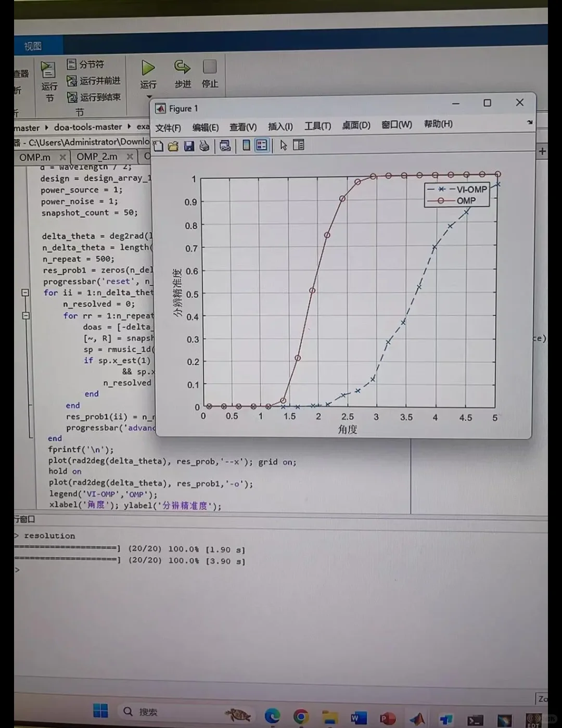Click 'master' folder in the path bar
The image size is (562, 728).
(27, 128)
